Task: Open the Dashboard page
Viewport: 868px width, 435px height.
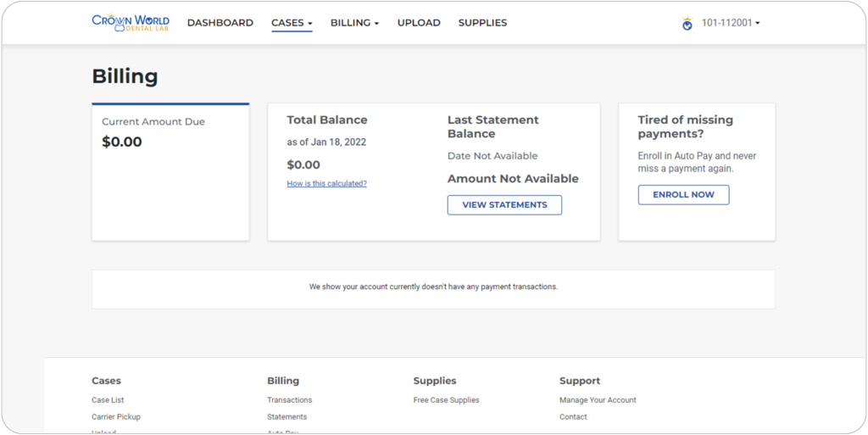Action: click(220, 23)
